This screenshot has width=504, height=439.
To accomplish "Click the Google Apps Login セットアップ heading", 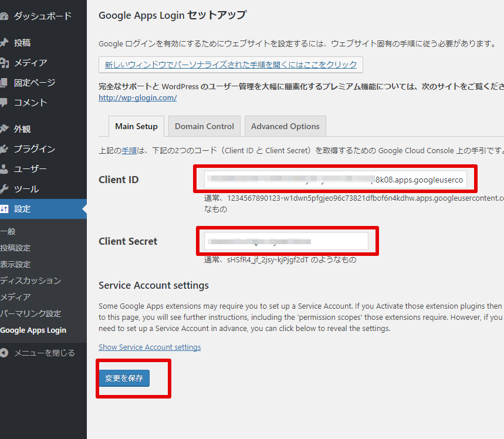I will (172, 15).
